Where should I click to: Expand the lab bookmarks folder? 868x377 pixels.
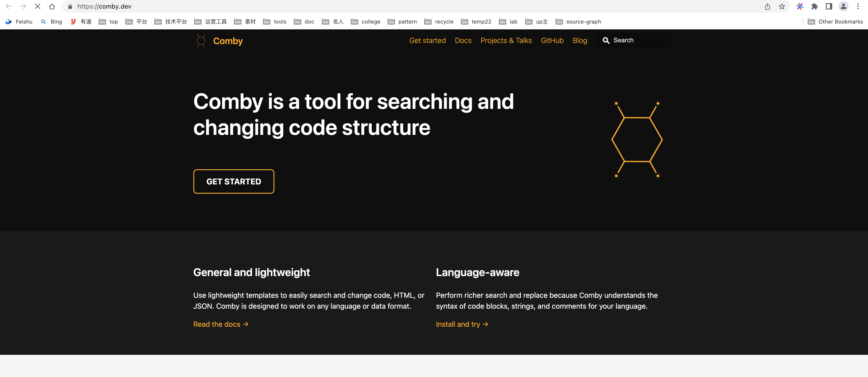[x=508, y=21]
